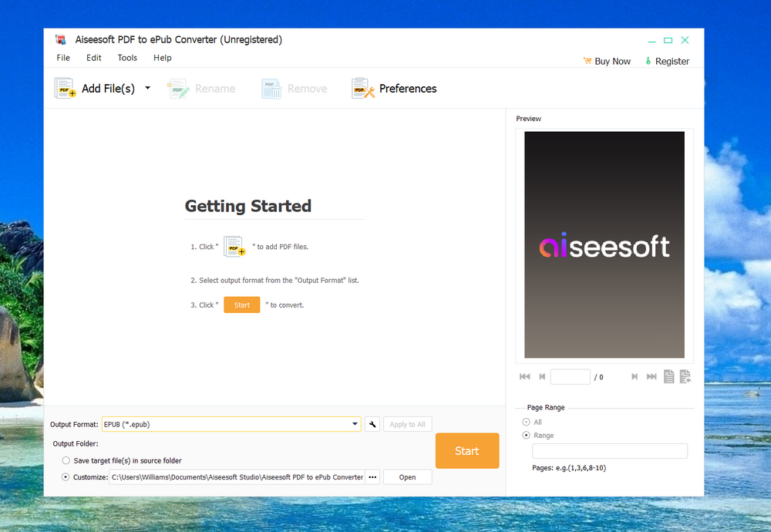
Task: Click the Buy Now link
Action: (612, 61)
